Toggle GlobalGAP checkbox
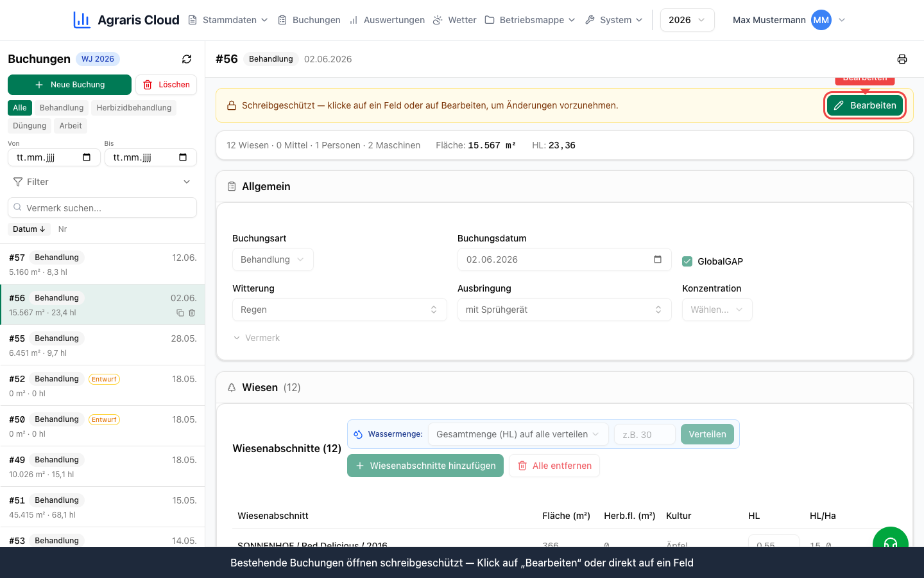The height and width of the screenshot is (578, 924). click(x=687, y=261)
